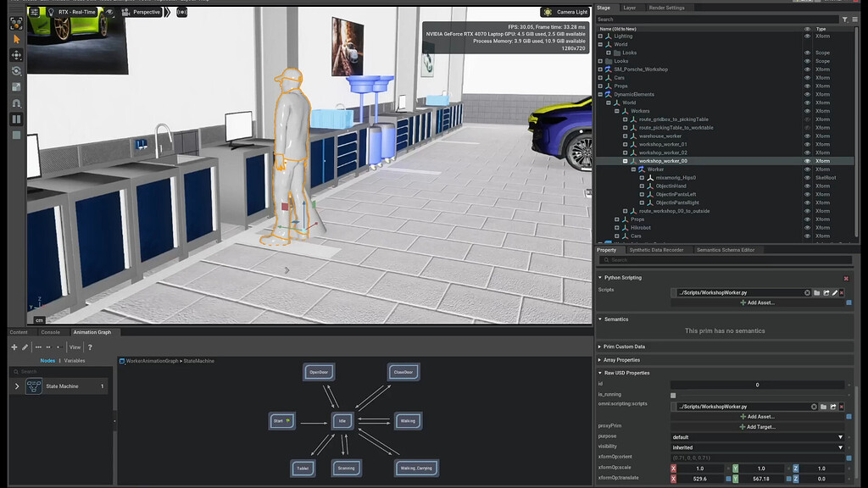868x488 pixels.
Task: Click the filter funnel icon in the Stage panel
Action: pyautogui.click(x=843, y=19)
